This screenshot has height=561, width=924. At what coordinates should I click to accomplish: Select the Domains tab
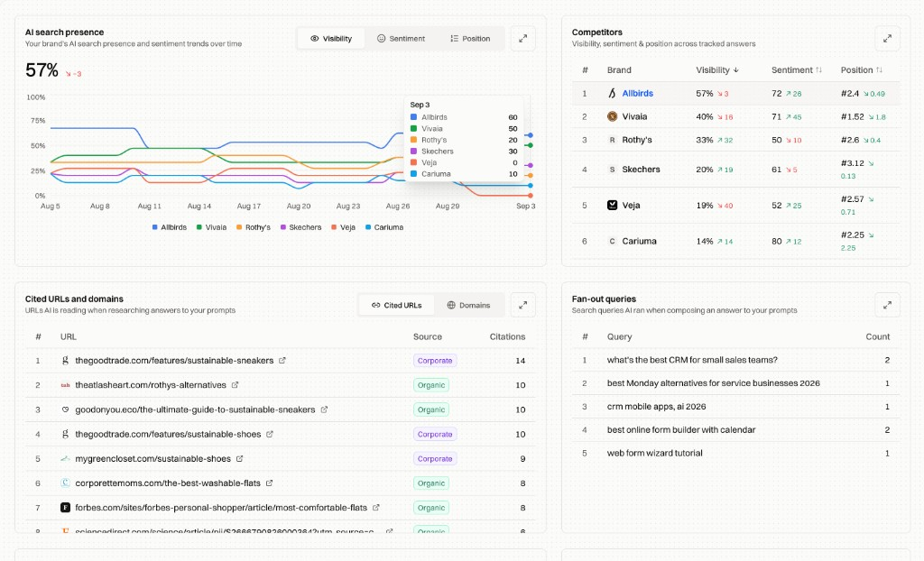pos(468,305)
